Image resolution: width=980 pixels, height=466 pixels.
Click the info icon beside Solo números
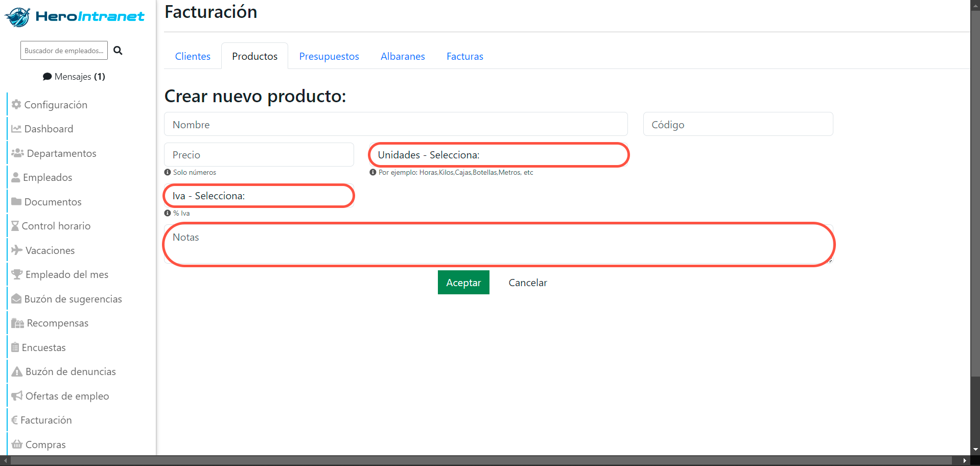pyautogui.click(x=168, y=172)
